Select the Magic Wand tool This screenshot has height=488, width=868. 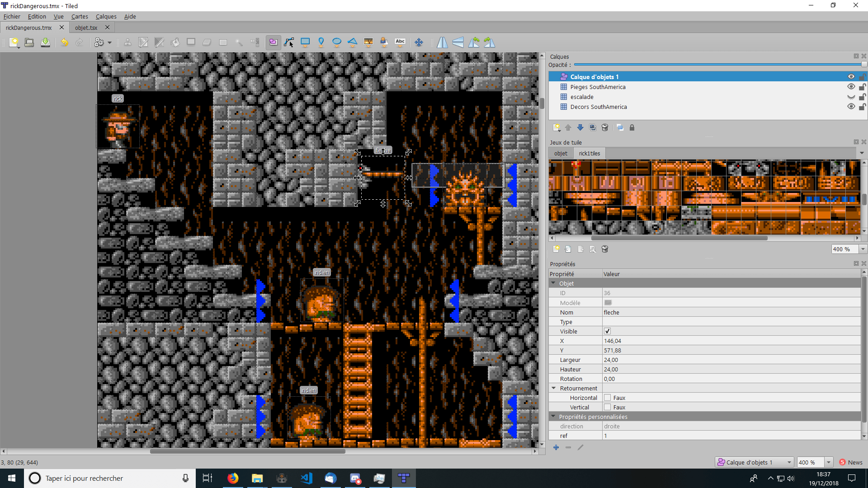[x=239, y=42]
